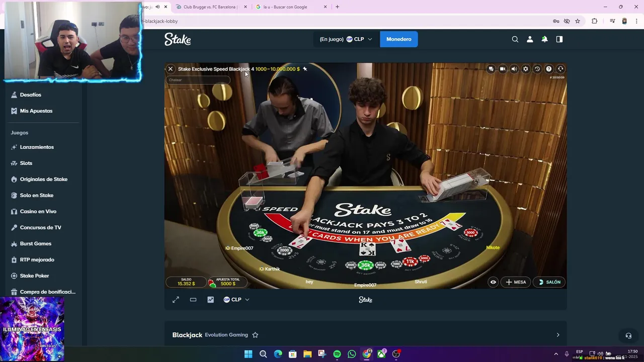The image size is (644, 362).
Task: Expand the Blackjack info panel chevron
Action: tap(557, 335)
